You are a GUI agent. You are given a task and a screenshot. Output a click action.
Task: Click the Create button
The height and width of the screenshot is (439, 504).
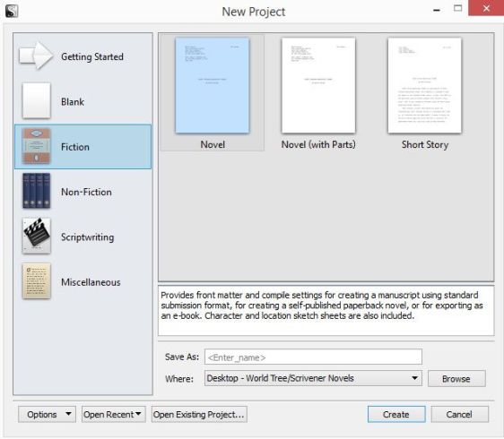click(x=396, y=414)
